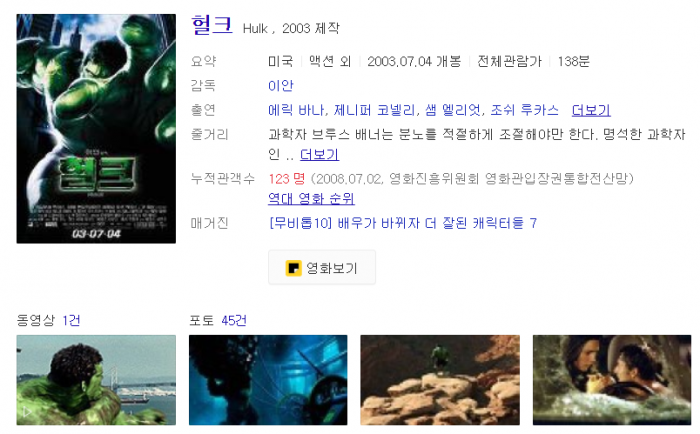The height and width of the screenshot is (434, 700).
Task: Open the 포토 45건 count link
Action: [234, 320]
